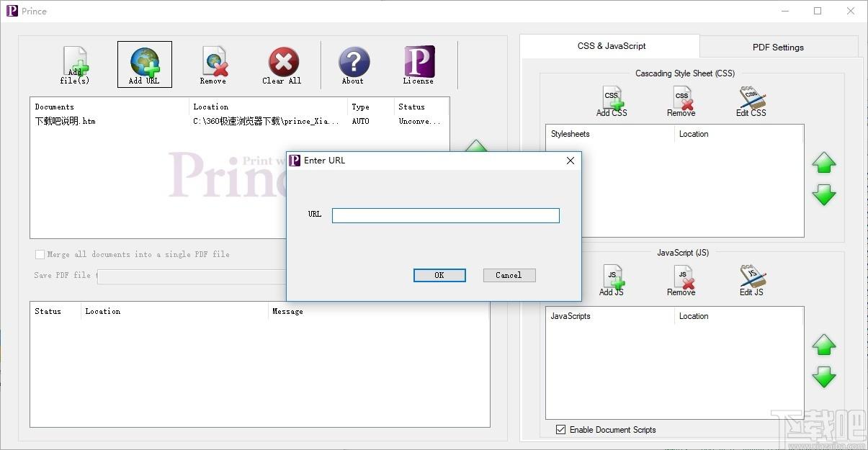Click the Add URL globe icon
868x450 pixels.
point(145,65)
